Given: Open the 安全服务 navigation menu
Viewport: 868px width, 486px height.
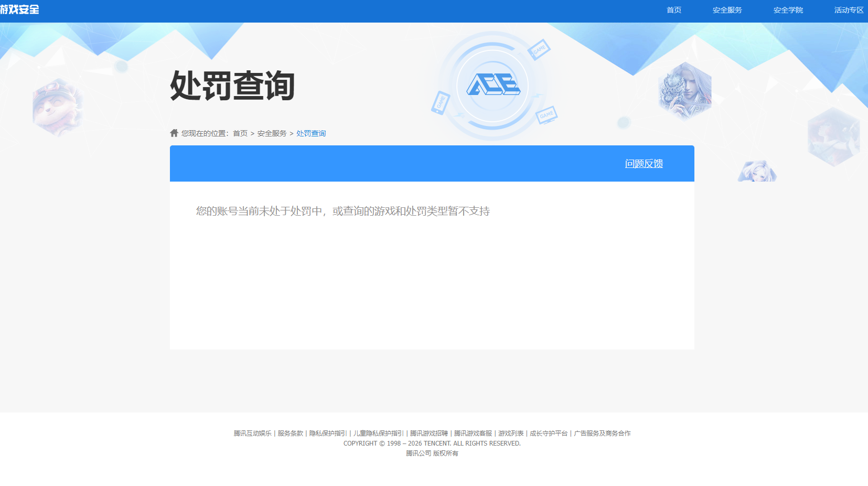Looking at the screenshot, I should 727,10.
